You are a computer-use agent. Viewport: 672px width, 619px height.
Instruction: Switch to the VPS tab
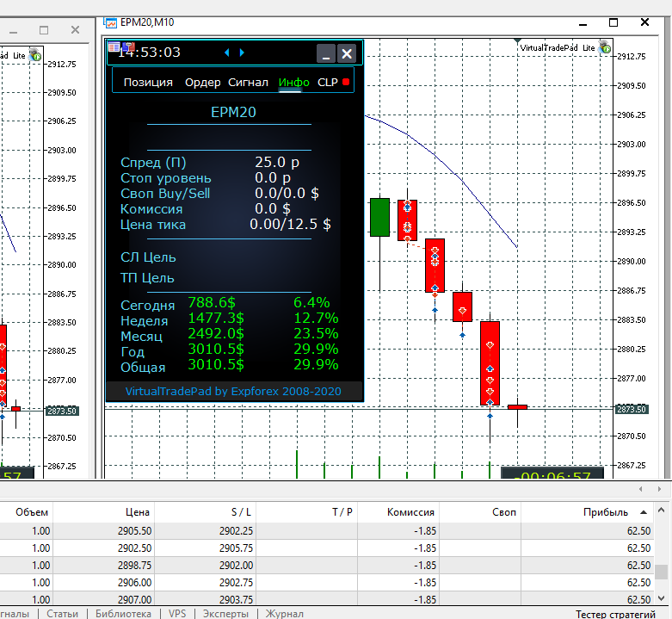[x=177, y=614]
